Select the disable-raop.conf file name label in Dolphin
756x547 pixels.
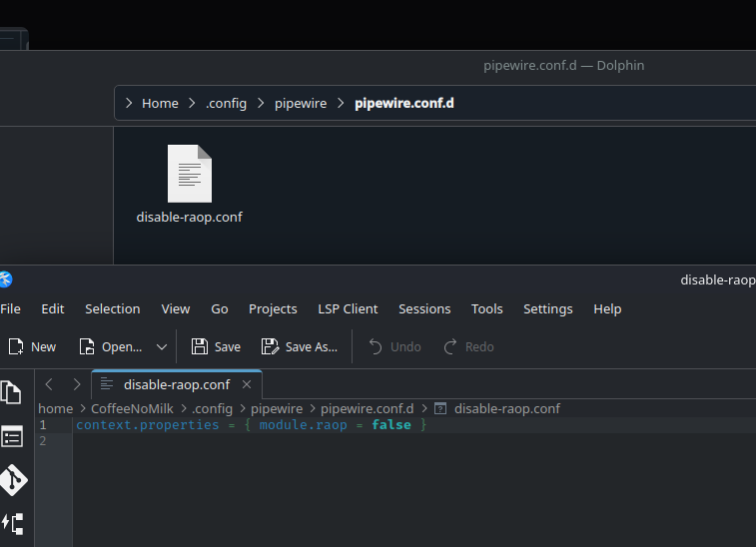(x=190, y=217)
